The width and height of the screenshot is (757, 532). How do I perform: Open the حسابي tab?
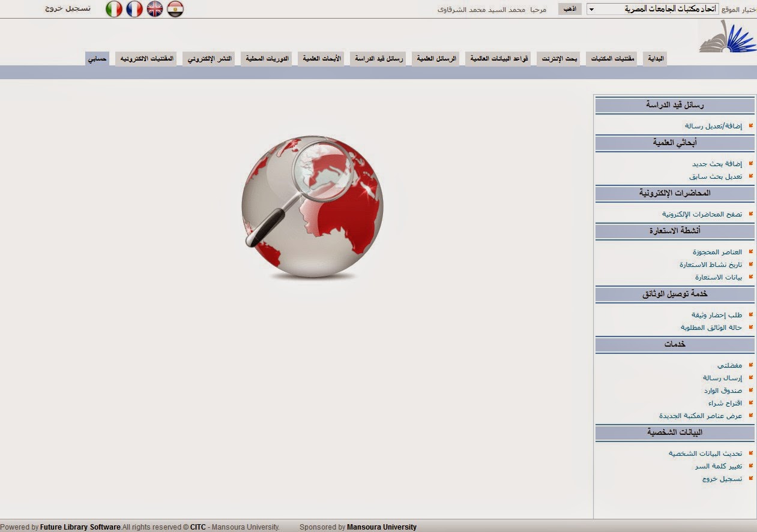(97, 59)
